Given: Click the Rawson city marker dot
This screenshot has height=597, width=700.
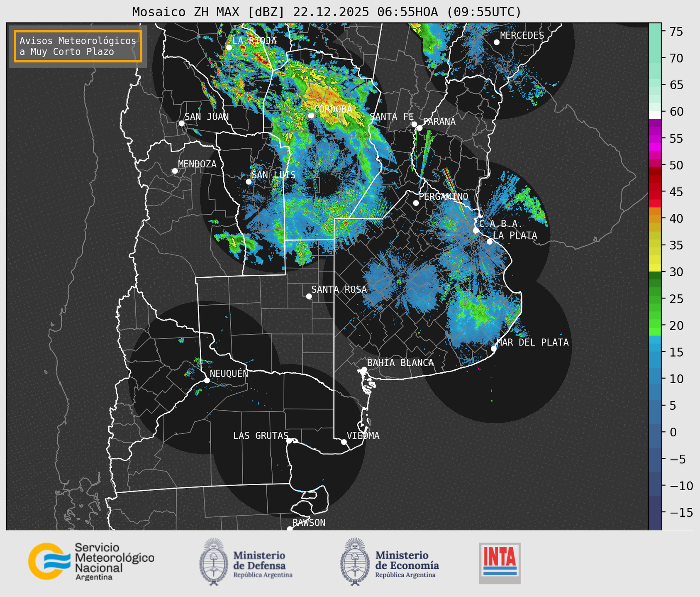Looking at the screenshot, I should click(x=290, y=529).
